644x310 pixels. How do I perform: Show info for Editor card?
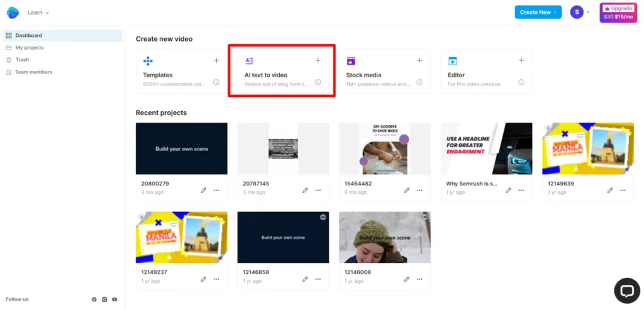[521, 82]
